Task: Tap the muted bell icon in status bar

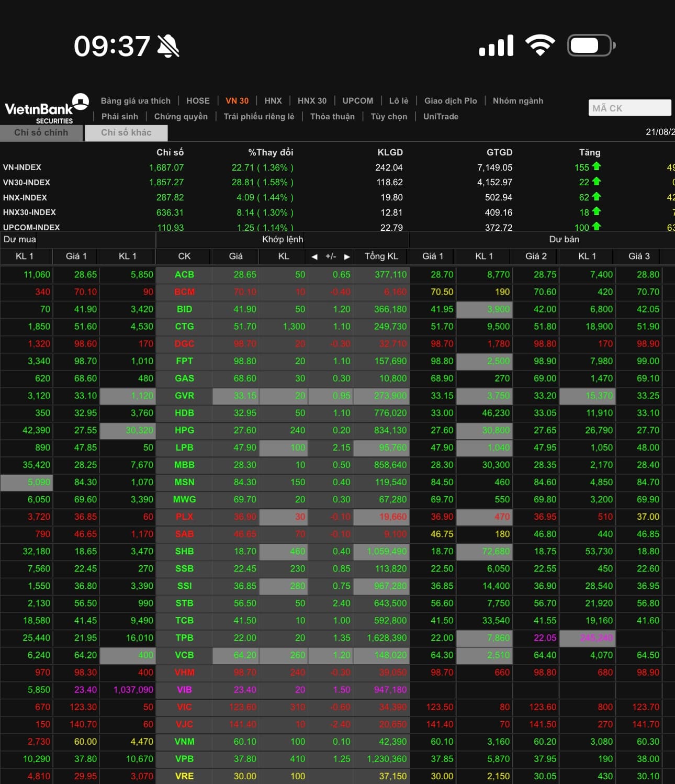Action: click(168, 46)
